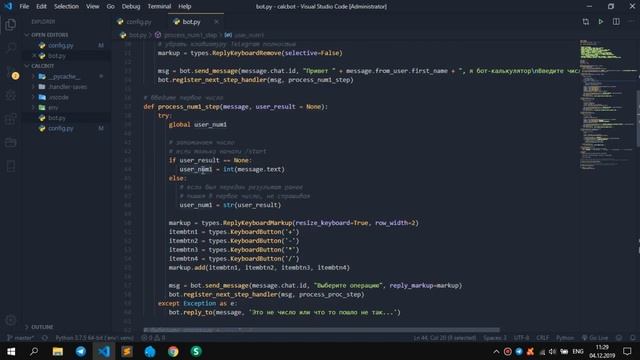This screenshot has width=640, height=360.
Task: Click the feedback smiley in status bar
Action: [619, 338]
